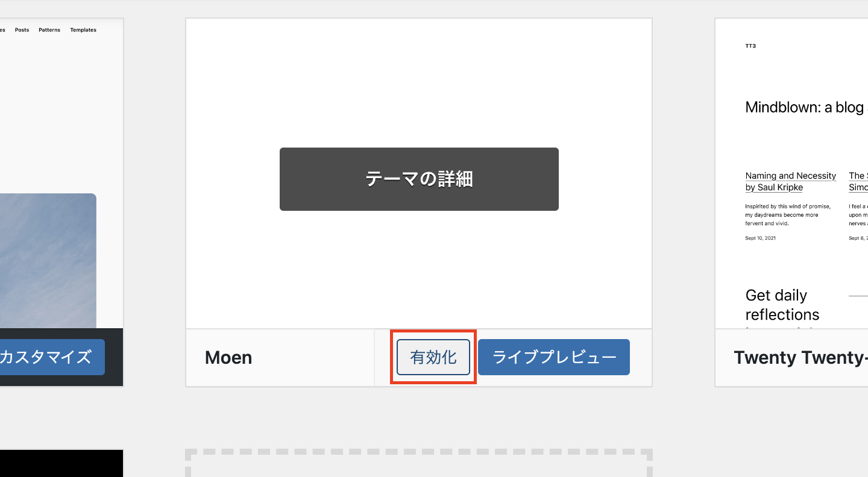Open ライブプレビュー for the Moen theme

pos(553,357)
